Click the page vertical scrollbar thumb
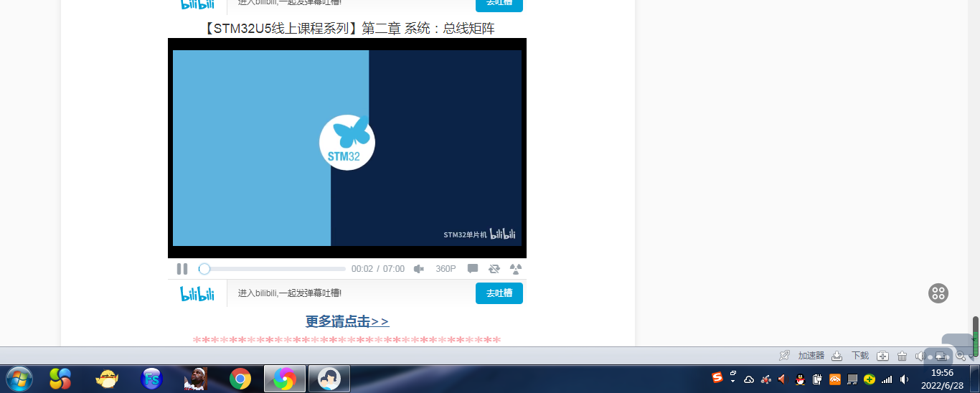This screenshot has width=980, height=393. tap(976, 337)
